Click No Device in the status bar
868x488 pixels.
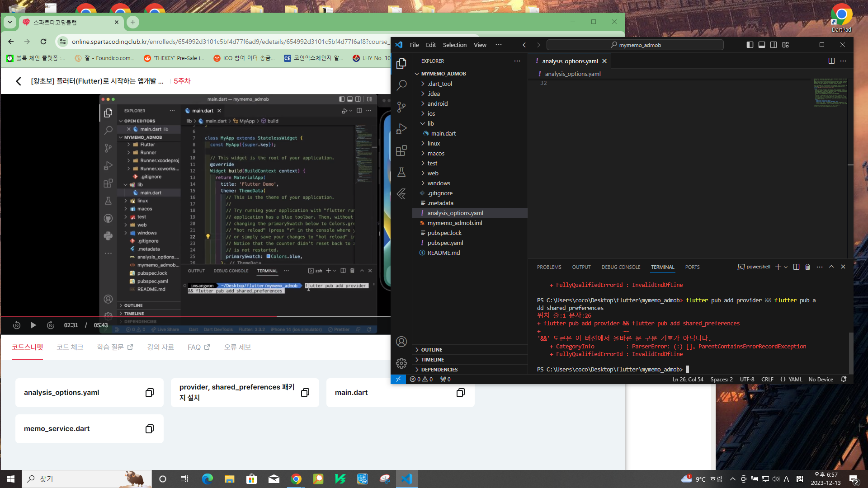click(x=821, y=380)
